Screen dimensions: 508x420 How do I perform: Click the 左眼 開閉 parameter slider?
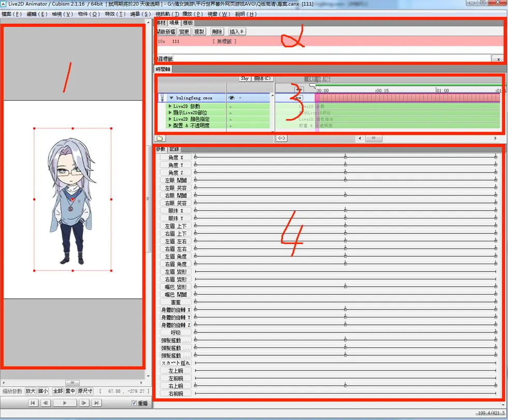click(345, 180)
